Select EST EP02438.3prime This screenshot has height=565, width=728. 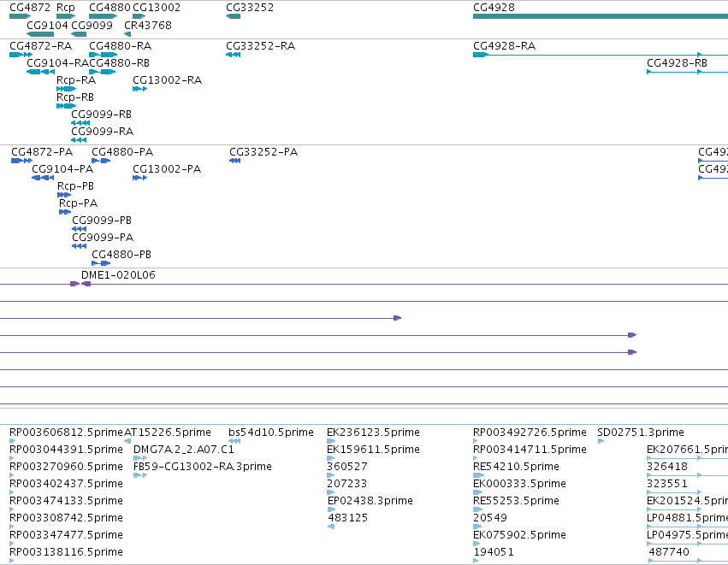(x=370, y=501)
